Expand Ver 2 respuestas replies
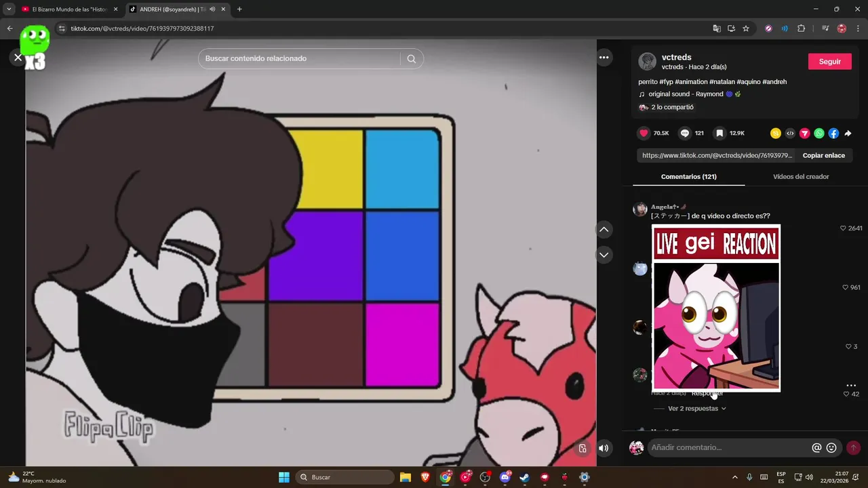Viewport: 868px width, 488px height. click(x=697, y=409)
